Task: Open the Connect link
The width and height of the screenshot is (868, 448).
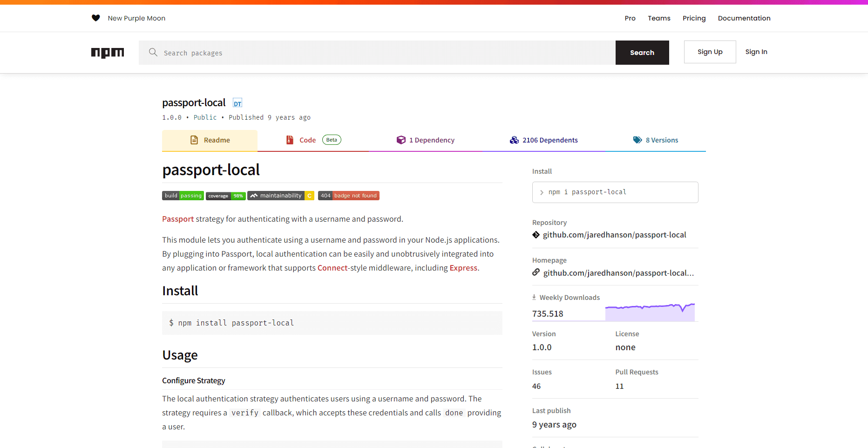Action: click(x=332, y=268)
